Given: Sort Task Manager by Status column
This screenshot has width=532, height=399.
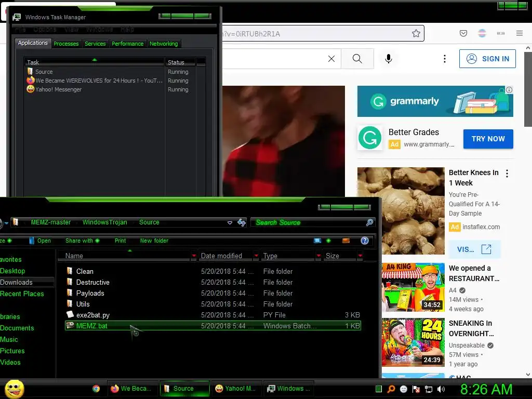Looking at the screenshot, I should coord(180,62).
